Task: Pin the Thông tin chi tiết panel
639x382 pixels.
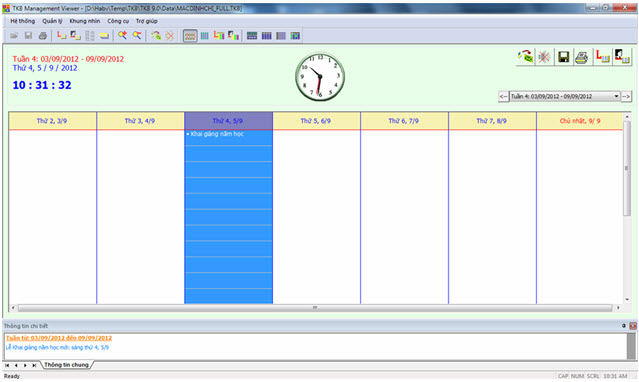Action: pyautogui.click(x=624, y=326)
